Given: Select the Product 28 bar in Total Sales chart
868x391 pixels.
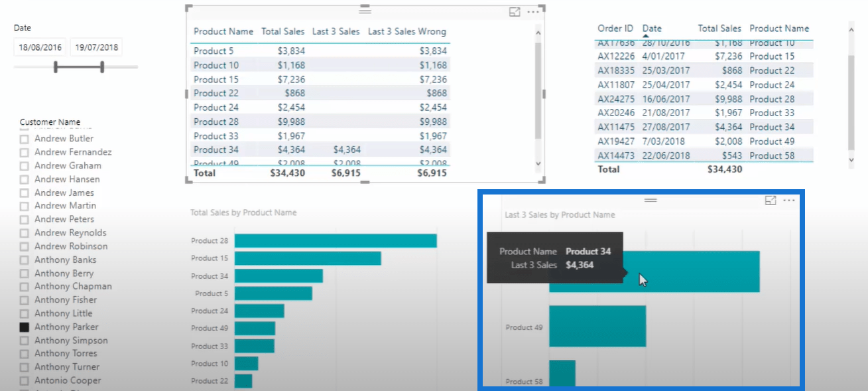Looking at the screenshot, I should 336,240.
